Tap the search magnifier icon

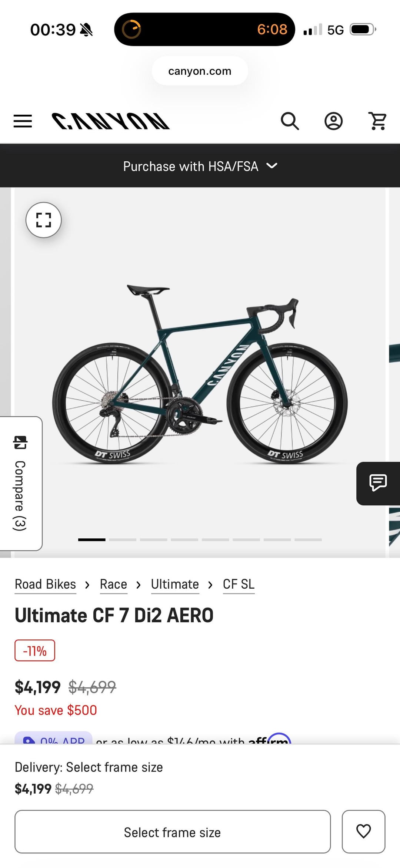point(290,121)
